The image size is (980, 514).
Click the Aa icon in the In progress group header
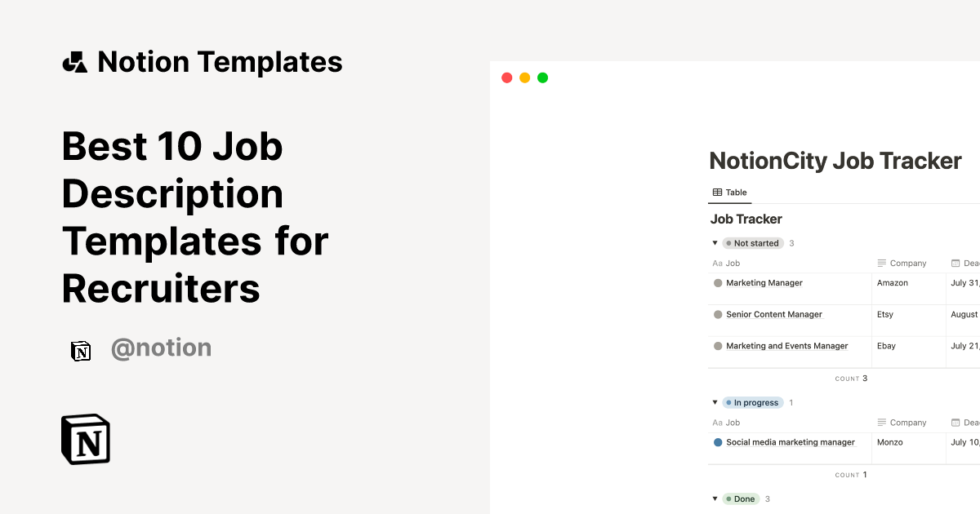click(716, 422)
